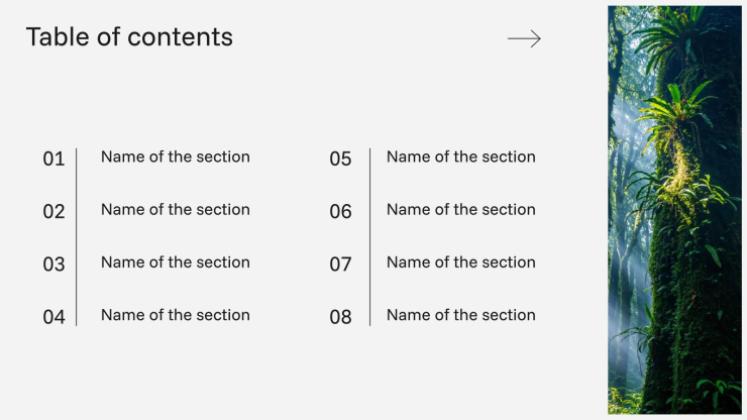
Task: Click the section number 04
Action: 53,318
